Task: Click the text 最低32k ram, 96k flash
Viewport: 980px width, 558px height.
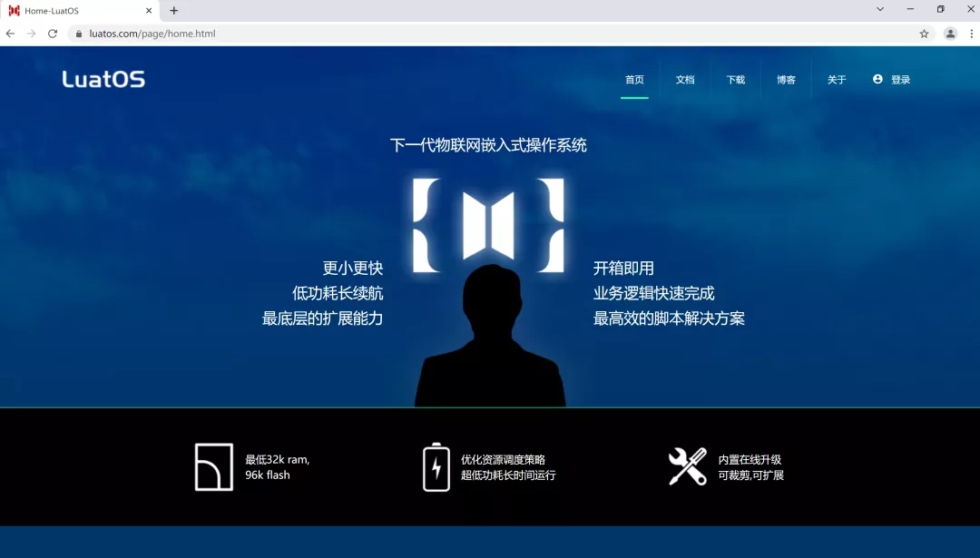Action: click(x=278, y=466)
